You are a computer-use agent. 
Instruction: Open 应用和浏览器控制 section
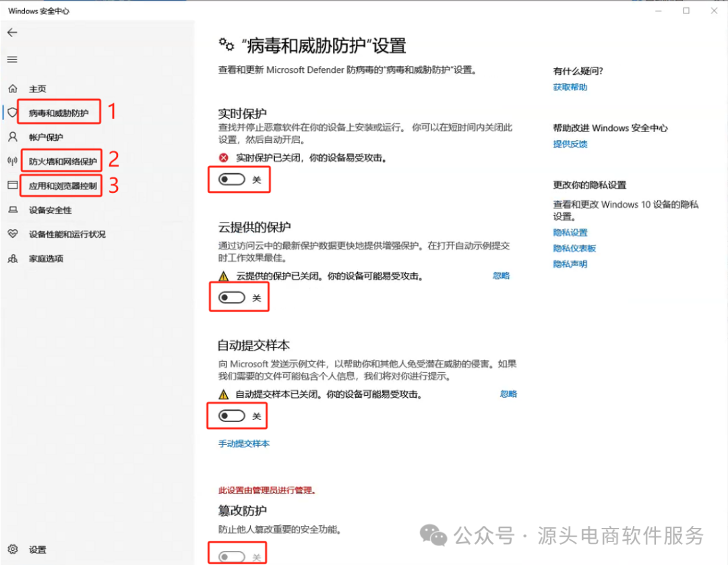point(63,185)
